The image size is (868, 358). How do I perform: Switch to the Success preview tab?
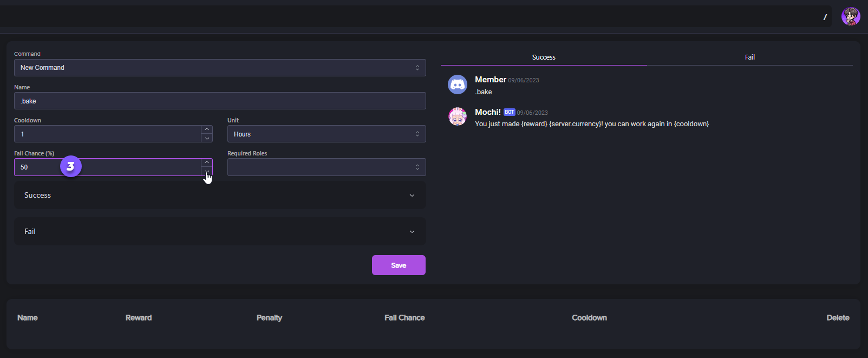coord(544,57)
